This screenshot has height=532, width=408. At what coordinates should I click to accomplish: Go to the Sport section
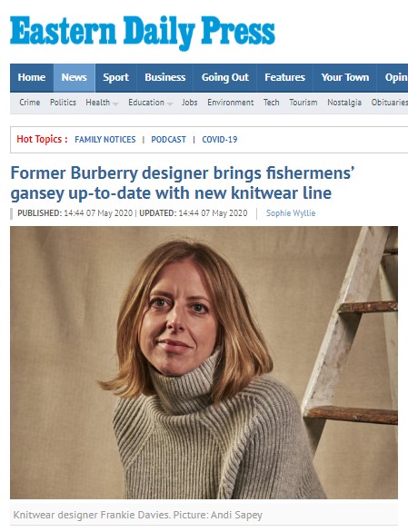click(x=115, y=78)
